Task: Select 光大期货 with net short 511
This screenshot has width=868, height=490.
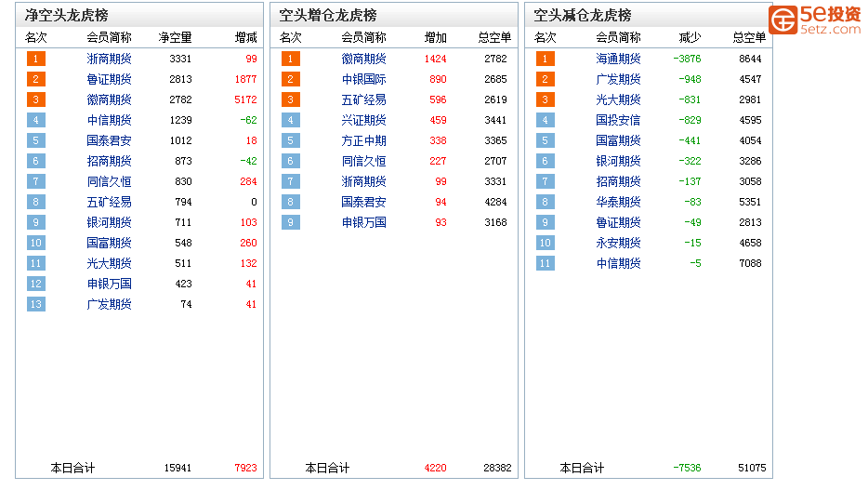Action: 109,263
